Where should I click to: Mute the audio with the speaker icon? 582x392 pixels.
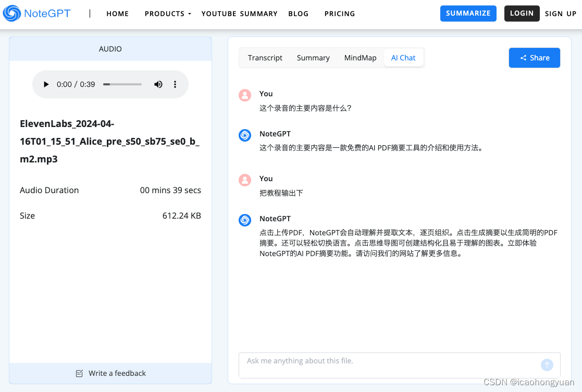[158, 84]
